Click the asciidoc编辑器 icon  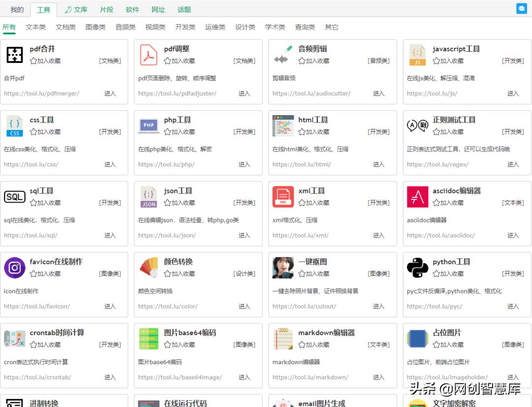[417, 197]
